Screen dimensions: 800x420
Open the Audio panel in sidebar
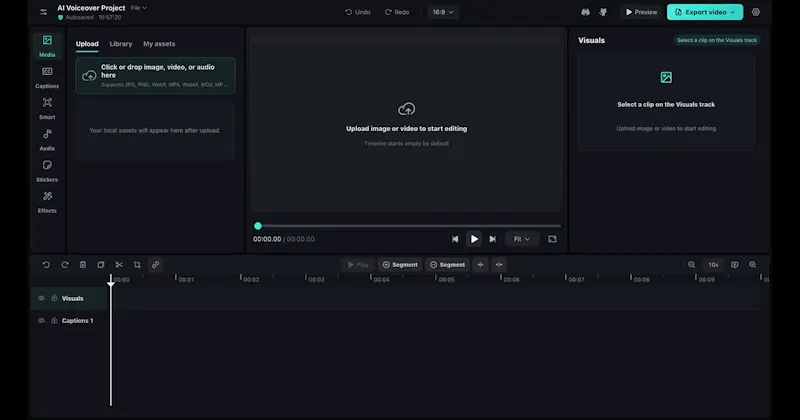click(x=47, y=140)
